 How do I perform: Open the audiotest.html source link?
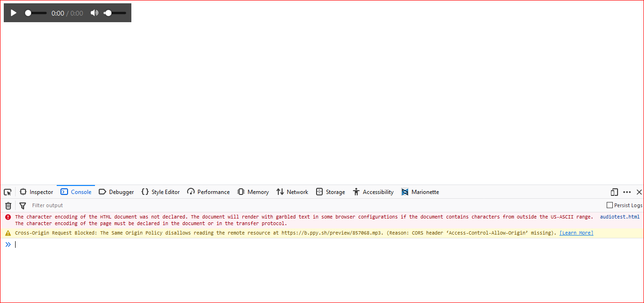click(619, 217)
